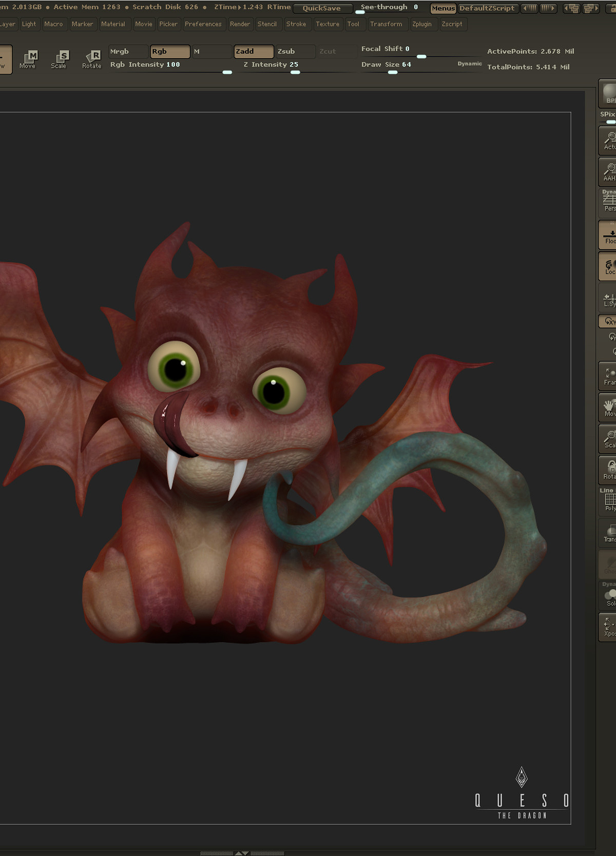Adjust the Focal Shift slider
The height and width of the screenshot is (856, 616).
tap(421, 51)
